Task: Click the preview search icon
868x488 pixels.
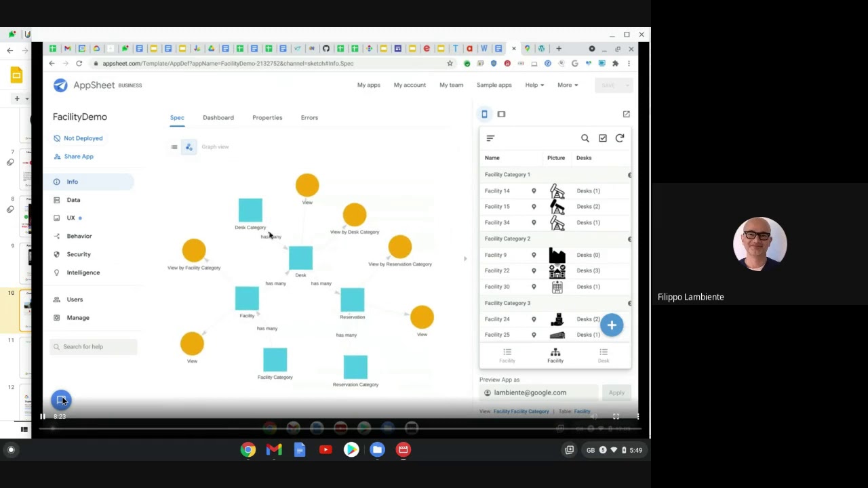Action: point(585,138)
